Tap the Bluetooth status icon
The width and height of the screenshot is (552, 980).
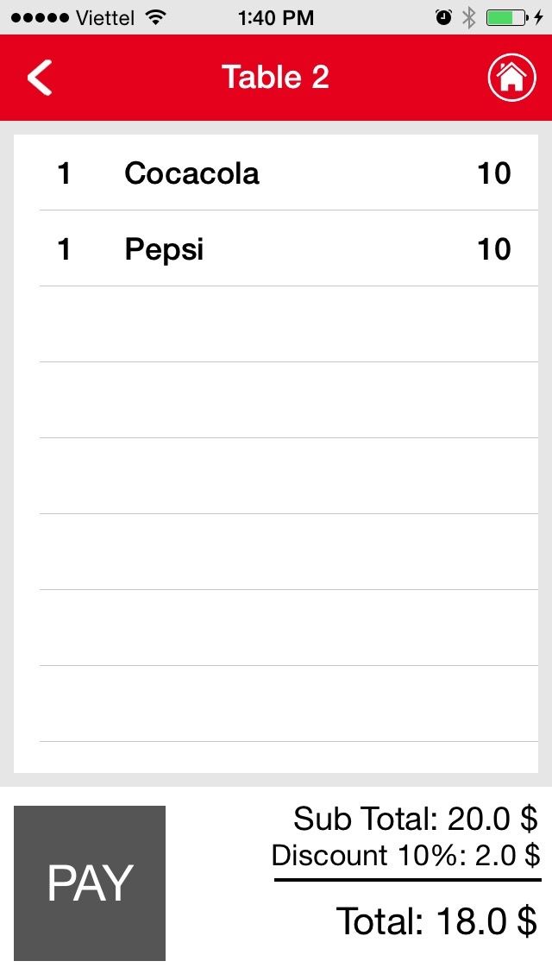pos(468,17)
